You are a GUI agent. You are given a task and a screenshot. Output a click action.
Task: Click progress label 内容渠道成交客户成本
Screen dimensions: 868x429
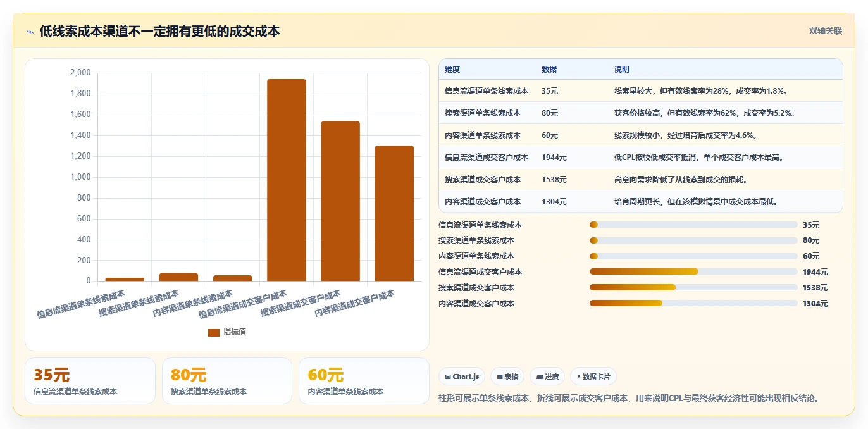[476, 304]
